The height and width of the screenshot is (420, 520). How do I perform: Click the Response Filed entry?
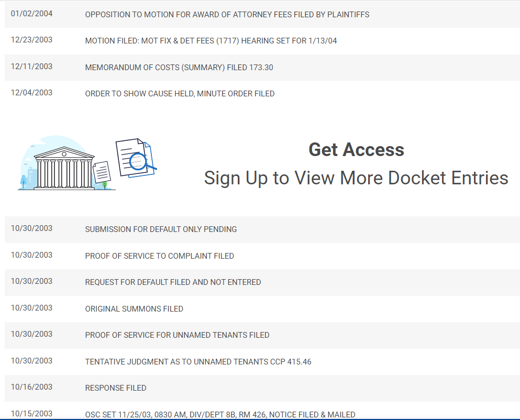[x=116, y=388]
